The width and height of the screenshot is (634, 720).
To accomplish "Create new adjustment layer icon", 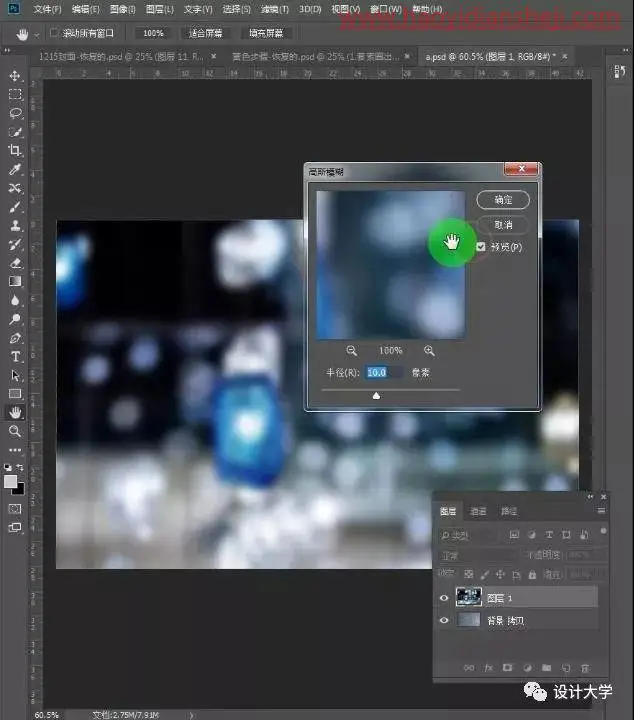I will pyautogui.click(x=527, y=668).
